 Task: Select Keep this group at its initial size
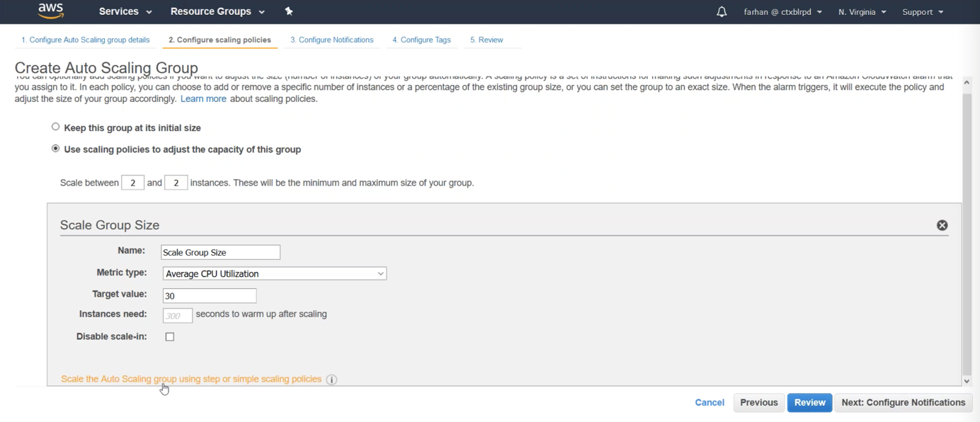[56, 127]
